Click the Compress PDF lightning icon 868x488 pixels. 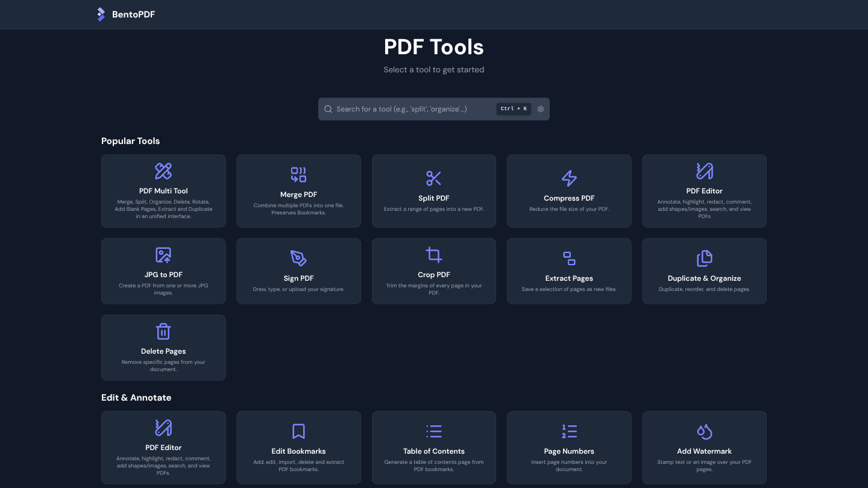click(569, 178)
